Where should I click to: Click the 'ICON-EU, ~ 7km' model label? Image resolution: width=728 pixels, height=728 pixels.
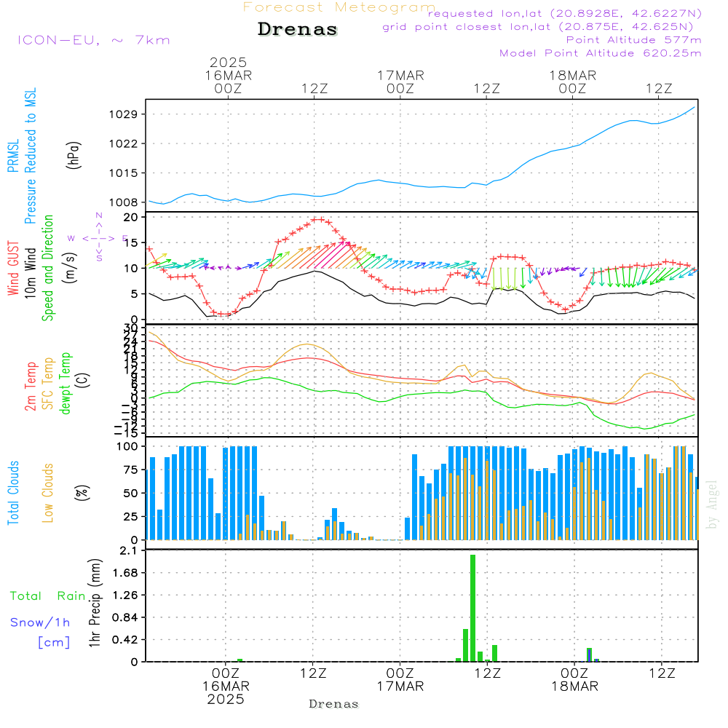[94, 40]
